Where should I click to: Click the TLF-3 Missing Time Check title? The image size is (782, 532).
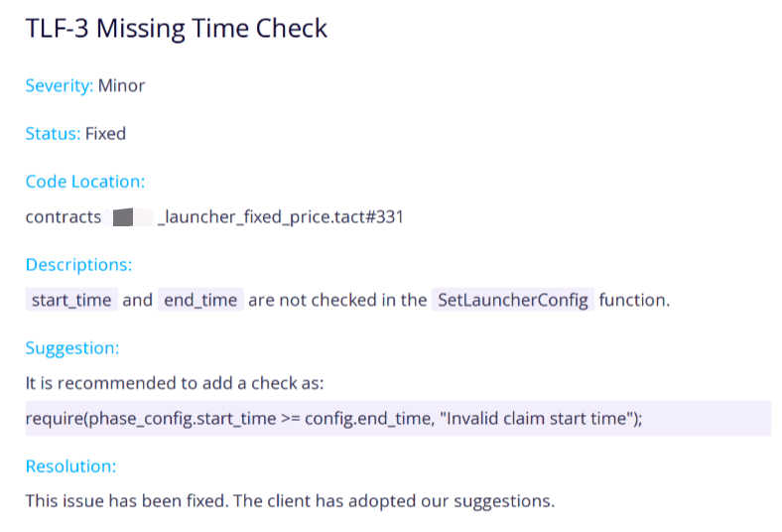[x=176, y=29]
